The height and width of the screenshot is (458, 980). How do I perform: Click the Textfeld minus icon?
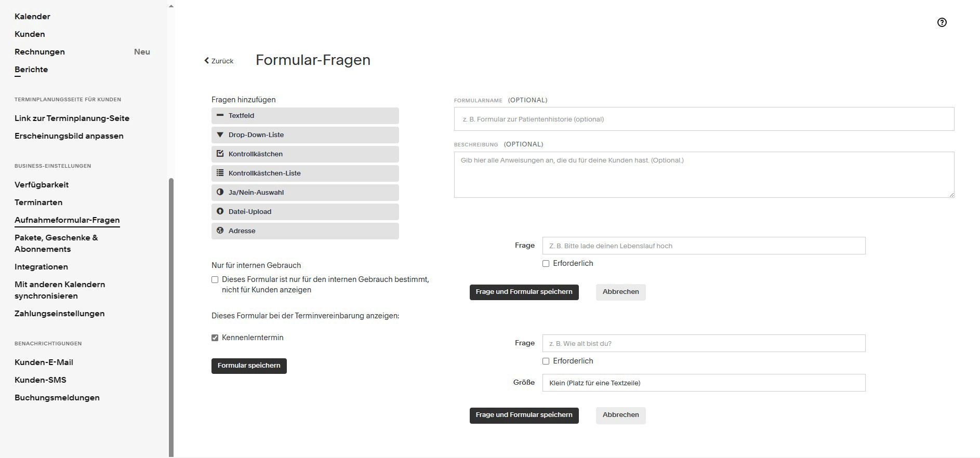(x=220, y=115)
